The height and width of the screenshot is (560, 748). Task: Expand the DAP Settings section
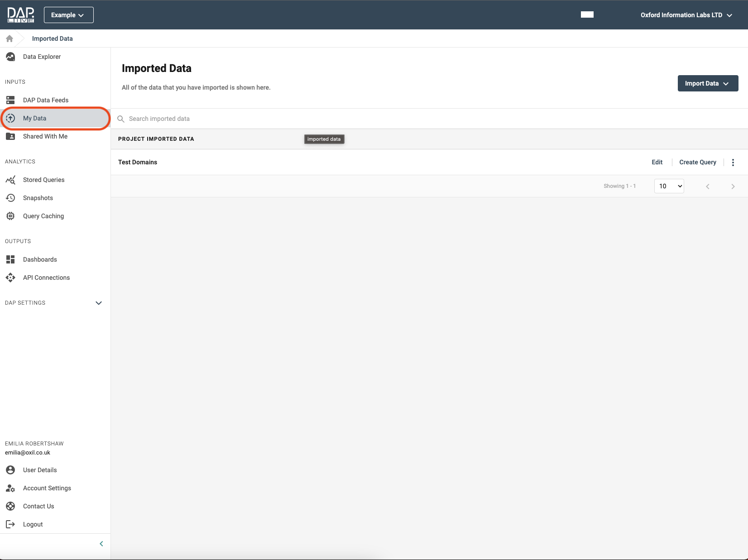pyautogui.click(x=98, y=303)
